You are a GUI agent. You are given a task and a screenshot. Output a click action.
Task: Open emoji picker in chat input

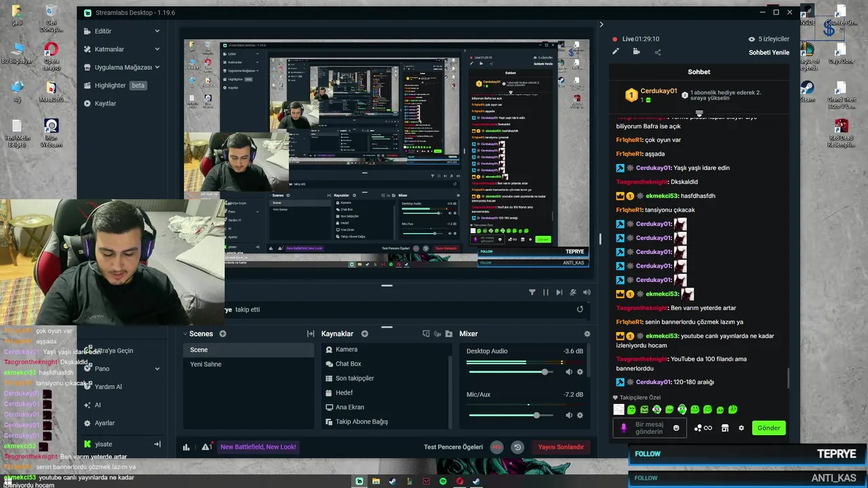[676, 428]
